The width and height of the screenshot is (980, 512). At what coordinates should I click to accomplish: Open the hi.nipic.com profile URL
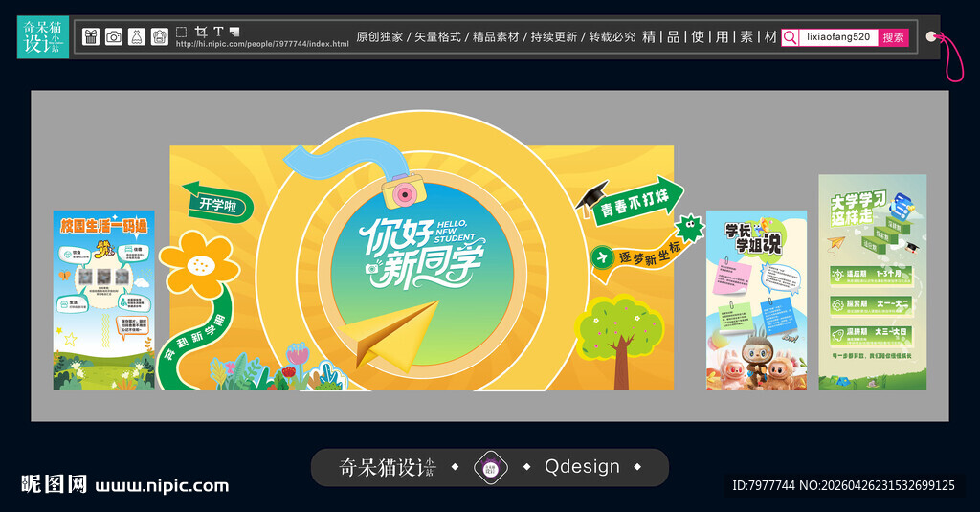pos(262,44)
